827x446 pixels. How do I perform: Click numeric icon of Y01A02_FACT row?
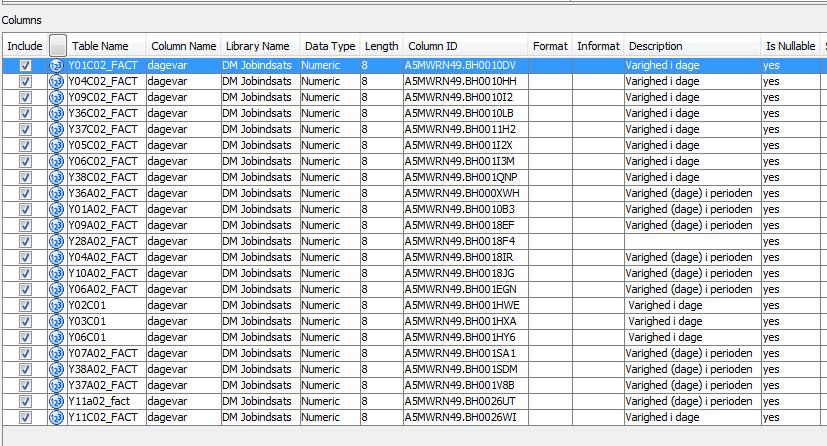56,209
